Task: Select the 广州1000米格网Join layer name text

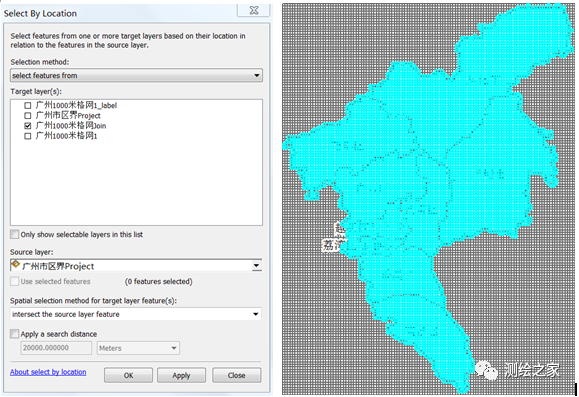Action: pos(71,126)
